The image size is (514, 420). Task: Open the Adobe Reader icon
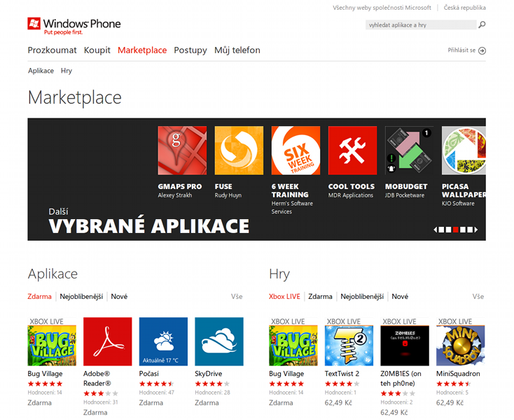coord(108,342)
